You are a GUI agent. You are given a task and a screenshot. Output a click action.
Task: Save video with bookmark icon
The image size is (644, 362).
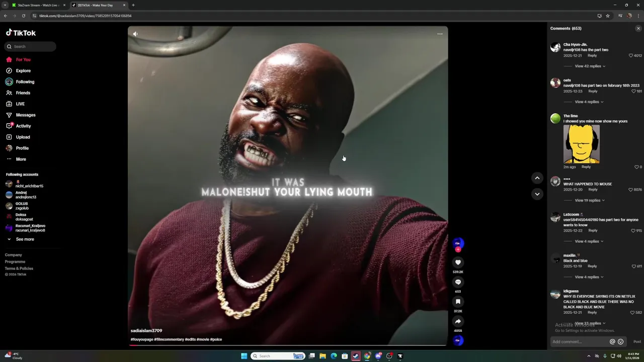pos(458,301)
